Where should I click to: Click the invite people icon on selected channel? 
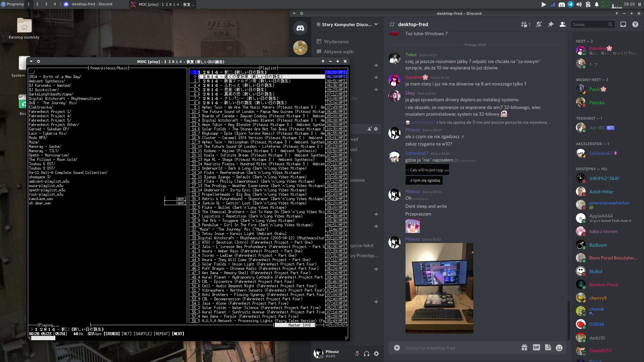coord(370,129)
